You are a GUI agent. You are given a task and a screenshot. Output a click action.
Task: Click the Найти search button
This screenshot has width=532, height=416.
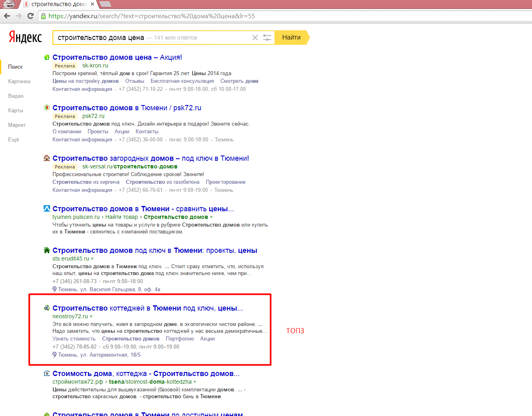tap(291, 38)
